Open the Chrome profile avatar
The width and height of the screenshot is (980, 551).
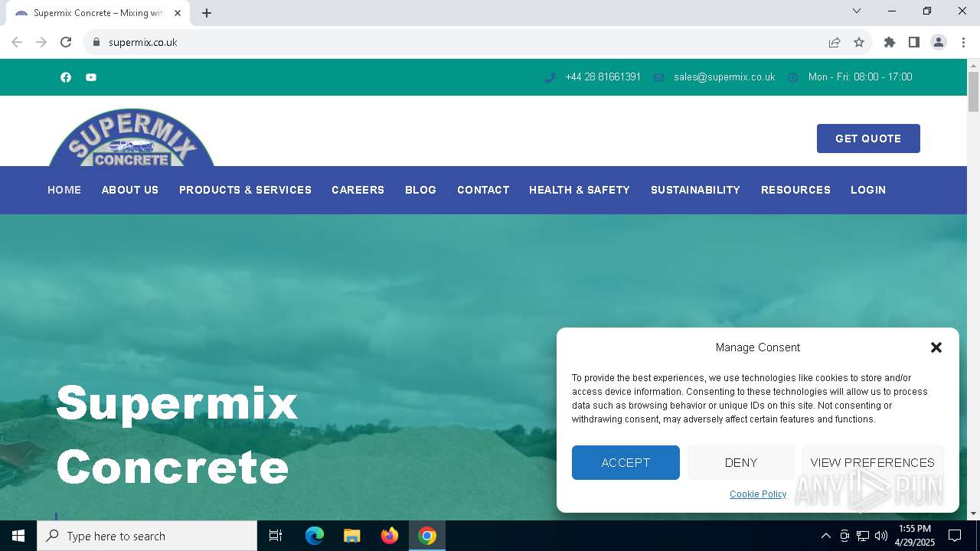point(939,42)
